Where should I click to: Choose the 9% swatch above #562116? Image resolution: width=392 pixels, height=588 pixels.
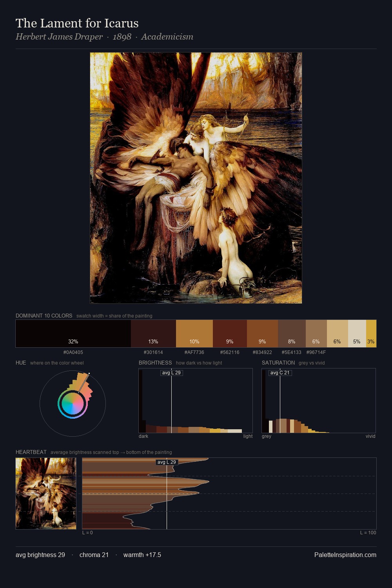pos(230,334)
